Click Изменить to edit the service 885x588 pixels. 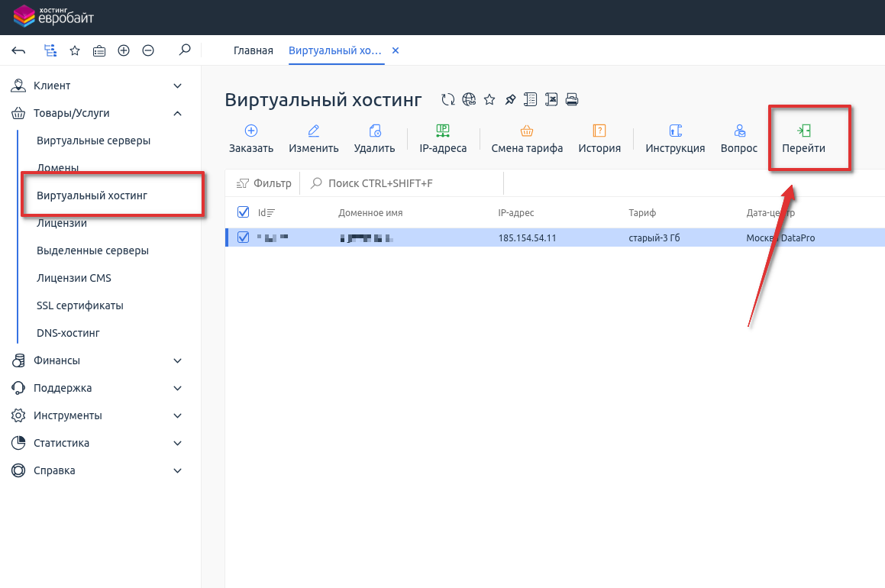314,139
